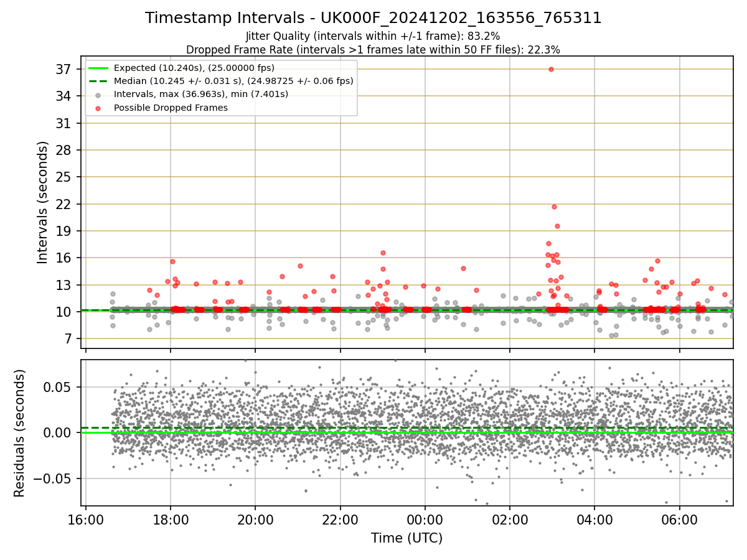Image resolution: width=747 pixels, height=560 pixels.
Task: Click the x-axis tick label "00:00"
Action: [425, 519]
